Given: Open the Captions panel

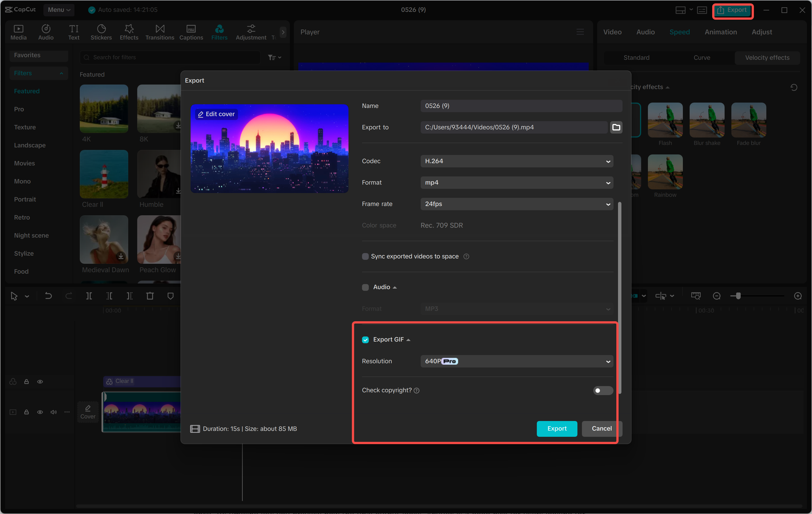Looking at the screenshot, I should (x=191, y=32).
